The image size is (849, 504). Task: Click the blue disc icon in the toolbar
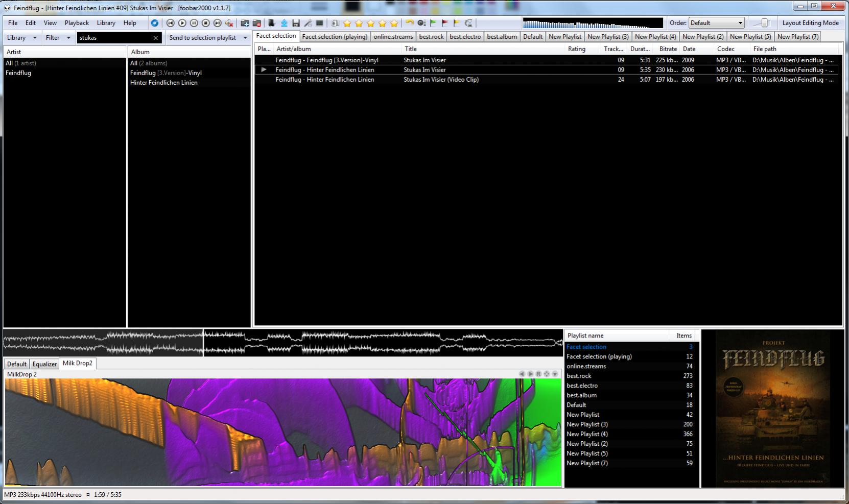click(154, 23)
